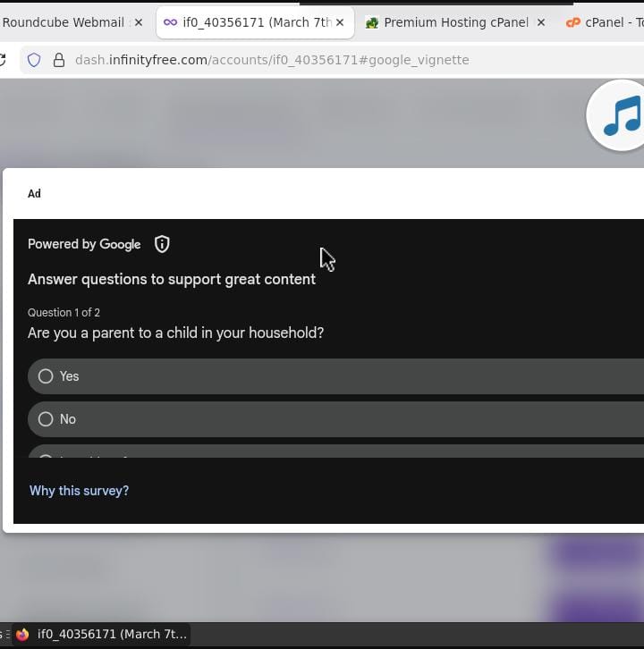Click the if0_40356171 taskbar window button
644x649 pixels.
tap(103, 634)
